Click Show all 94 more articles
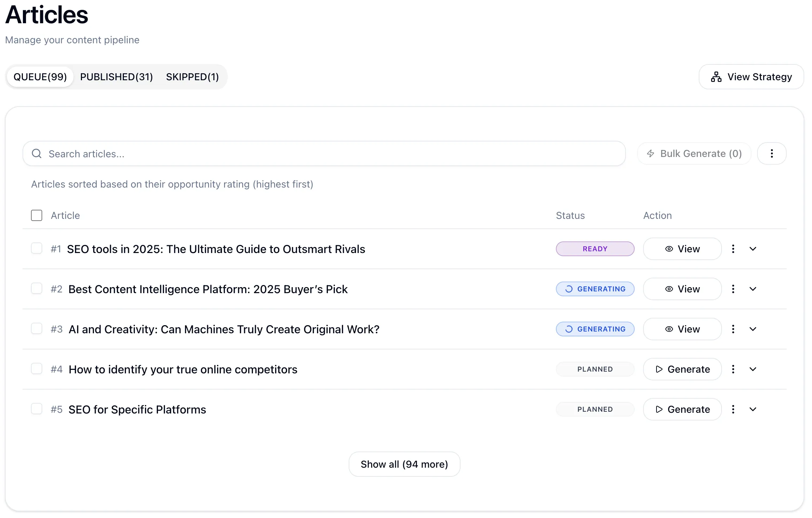 pos(404,464)
